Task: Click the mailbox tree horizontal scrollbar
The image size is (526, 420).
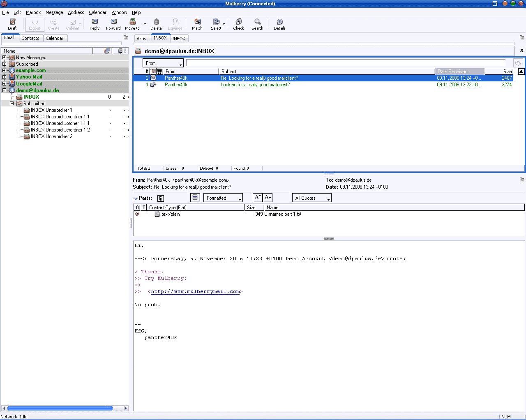Action: tap(65, 408)
